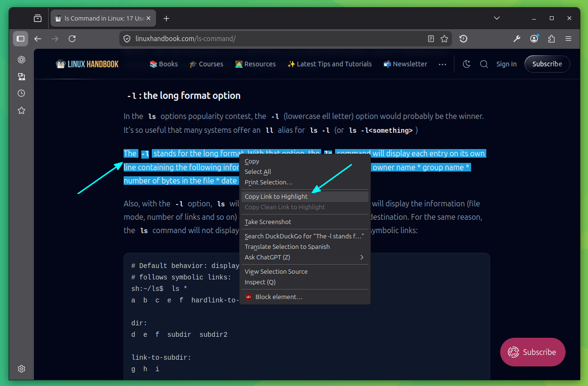
Task: Open the history clock icon in toolbar
Action: (463, 39)
